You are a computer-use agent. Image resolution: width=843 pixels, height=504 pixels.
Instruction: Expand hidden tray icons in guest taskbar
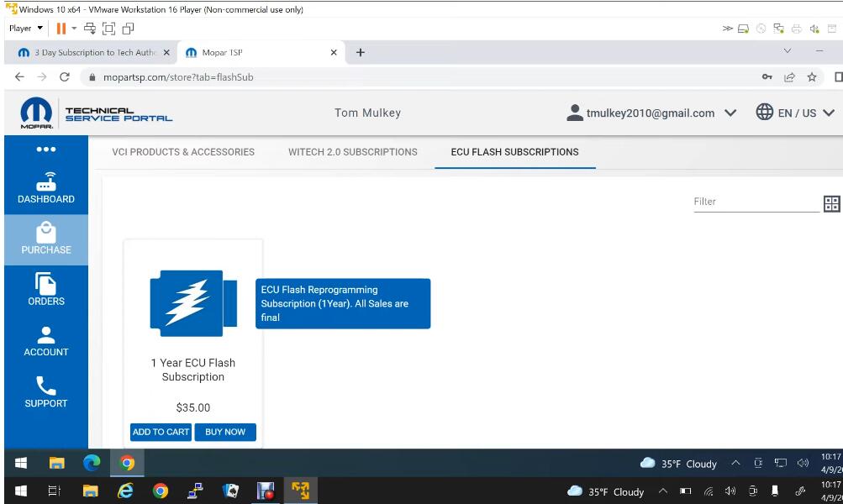pos(735,463)
